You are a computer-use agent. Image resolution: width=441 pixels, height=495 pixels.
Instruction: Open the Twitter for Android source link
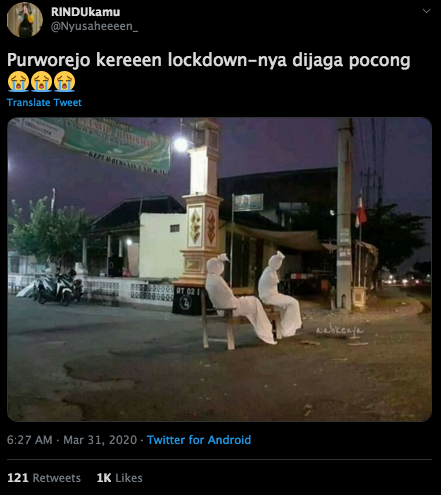199,440
